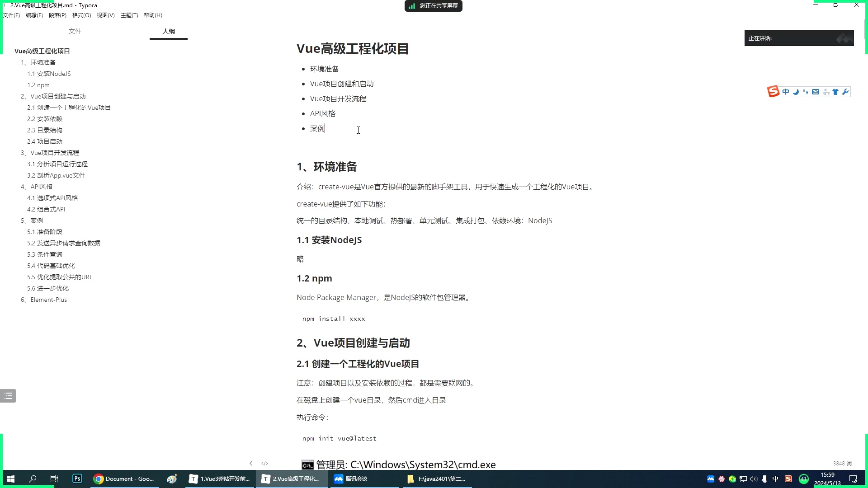This screenshot has height=488, width=868.
Task: Click the 3848 词 word count
Action: tap(841, 463)
